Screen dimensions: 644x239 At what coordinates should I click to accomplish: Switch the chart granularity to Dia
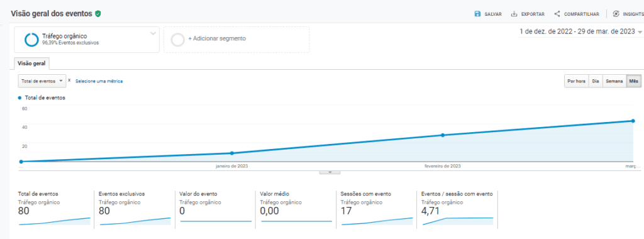click(595, 81)
